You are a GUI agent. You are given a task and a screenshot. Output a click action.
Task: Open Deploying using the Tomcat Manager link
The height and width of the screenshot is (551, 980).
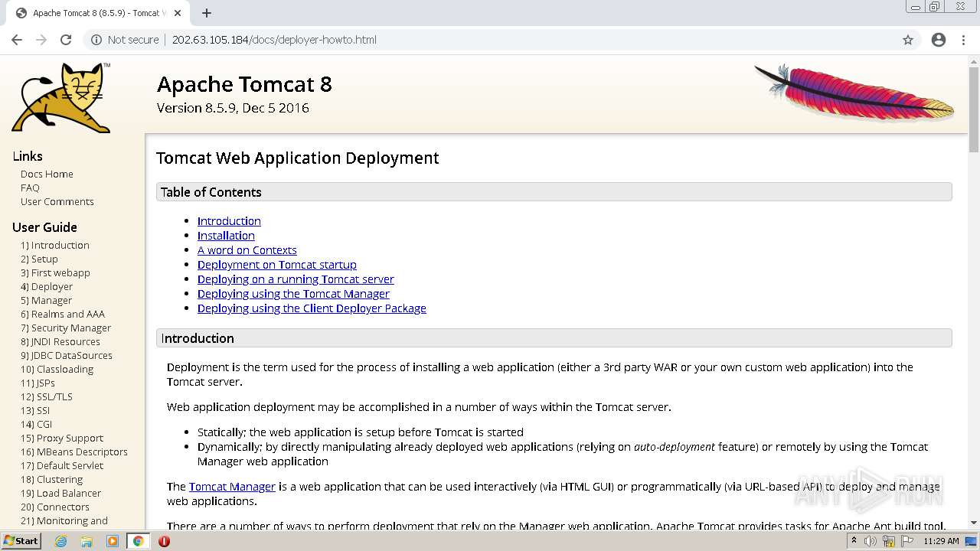click(293, 294)
